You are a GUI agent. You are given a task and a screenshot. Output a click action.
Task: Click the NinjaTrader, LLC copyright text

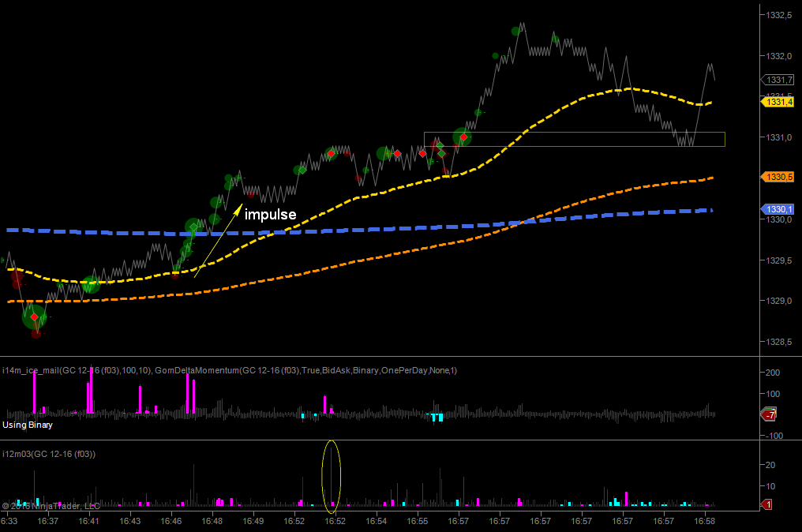51,505
